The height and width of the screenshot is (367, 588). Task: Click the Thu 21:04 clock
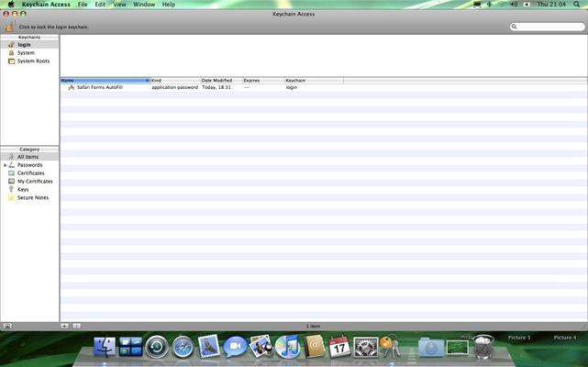pyautogui.click(x=551, y=4)
